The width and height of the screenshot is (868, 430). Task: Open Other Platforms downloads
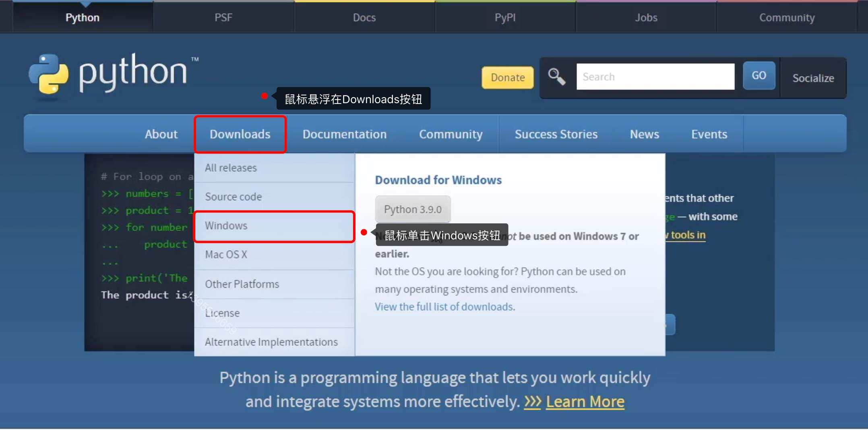pos(242,284)
